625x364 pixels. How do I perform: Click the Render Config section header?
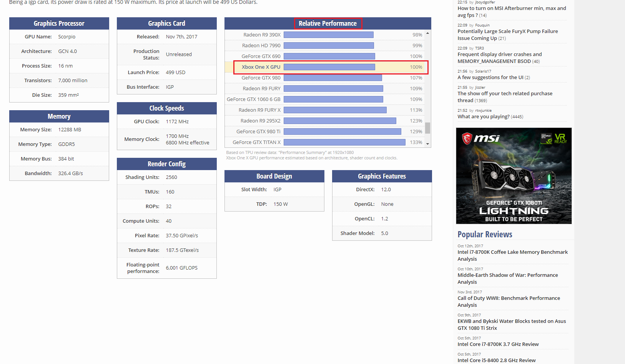click(167, 164)
